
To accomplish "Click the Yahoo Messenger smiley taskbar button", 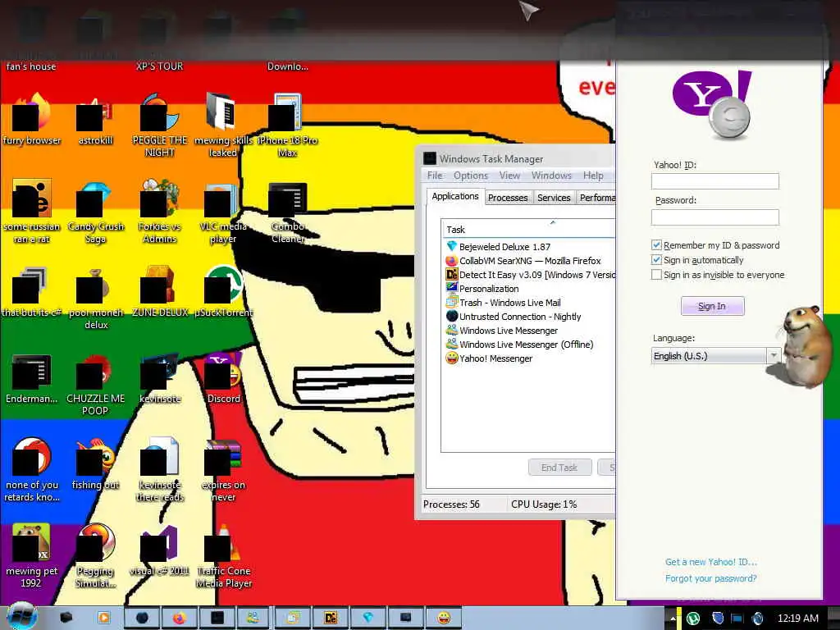I will 444,619.
